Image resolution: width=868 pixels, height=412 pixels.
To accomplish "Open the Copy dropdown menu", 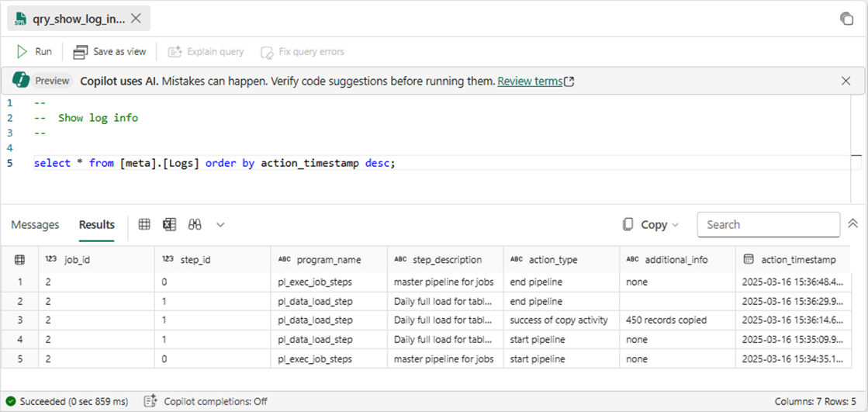I will click(651, 224).
